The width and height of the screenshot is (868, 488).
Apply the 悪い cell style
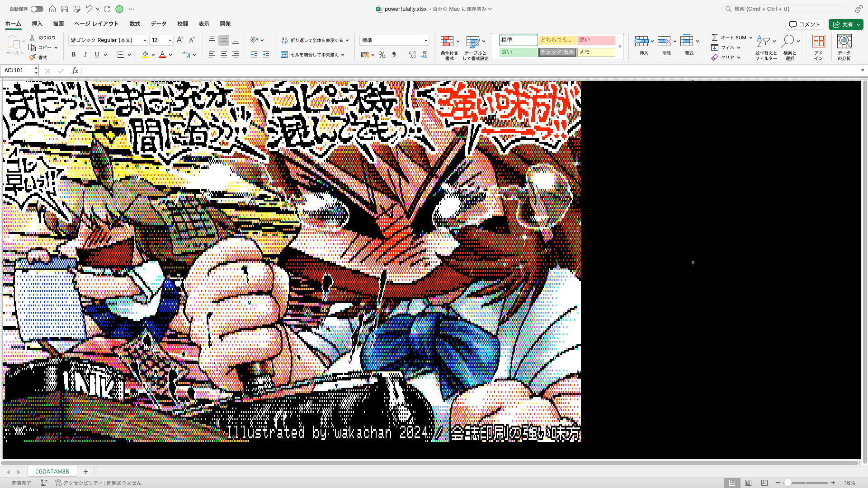coord(596,40)
